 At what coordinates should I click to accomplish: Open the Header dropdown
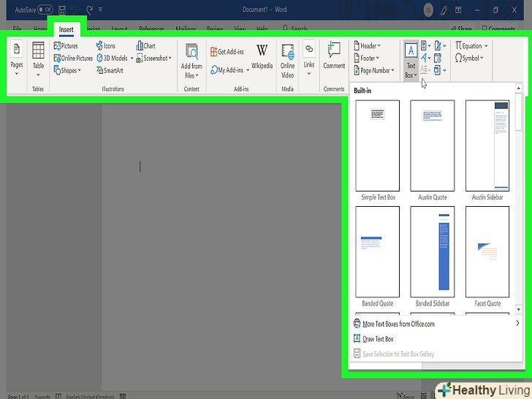367,46
